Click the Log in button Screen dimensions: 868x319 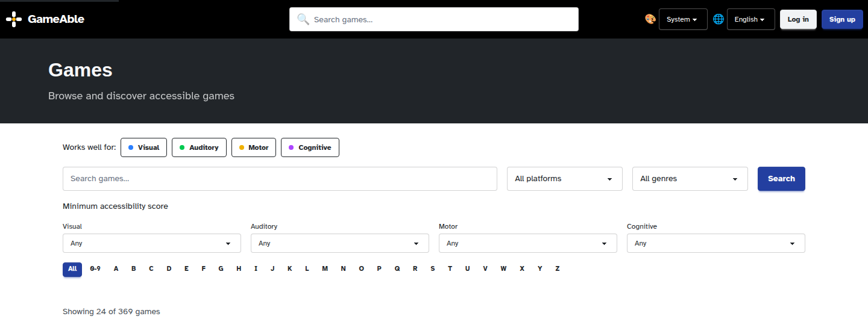point(798,19)
